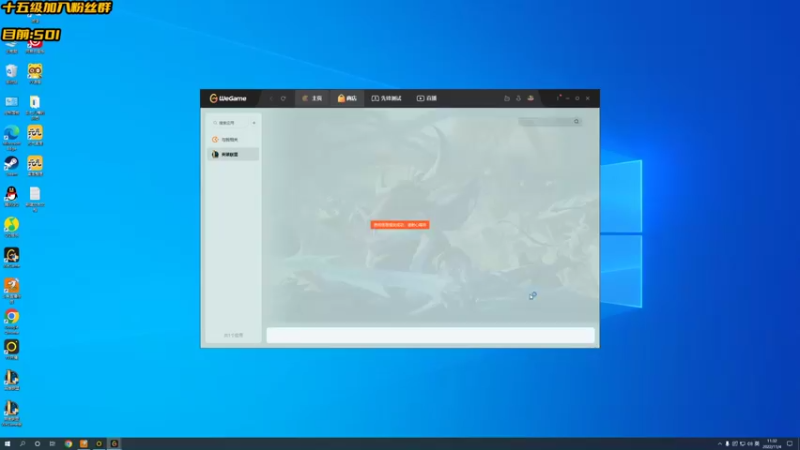Open yellow ring black app desktop shortcut
This screenshot has height=450, width=800.
click(x=11, y=350)
